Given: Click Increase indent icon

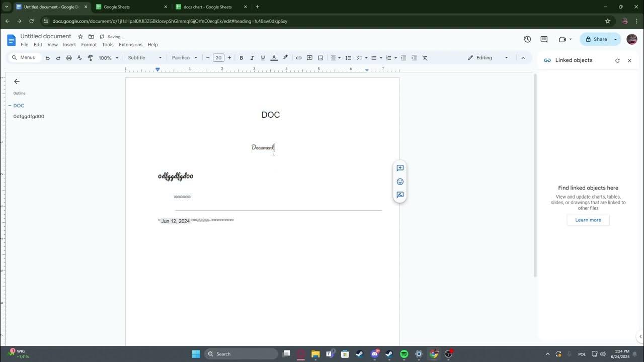Looking at the screenshot, I should [414, 58].
